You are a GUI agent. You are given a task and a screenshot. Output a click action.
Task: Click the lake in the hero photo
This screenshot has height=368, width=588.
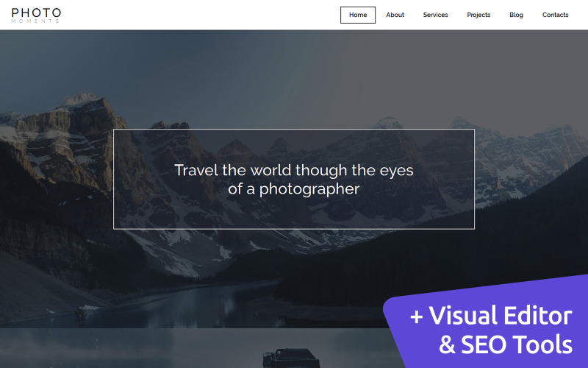click(180, 304)
